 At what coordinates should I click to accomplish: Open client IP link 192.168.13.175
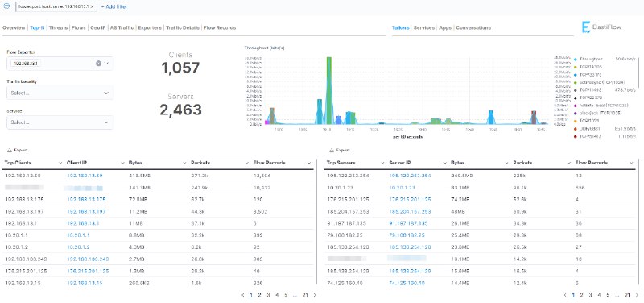coord(86,199)
